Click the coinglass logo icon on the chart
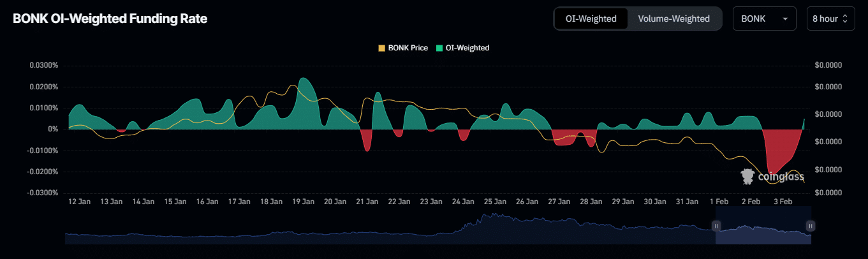The image size is (868, 259). point(747,177)
